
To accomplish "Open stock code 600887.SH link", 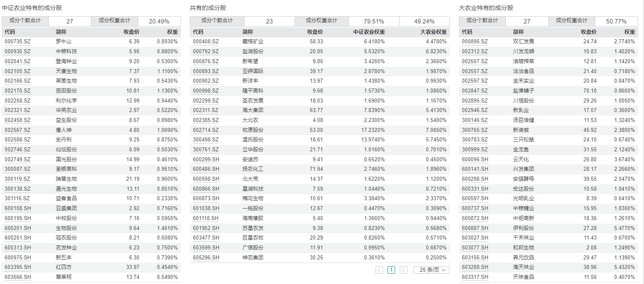I will tap(475, 228).
